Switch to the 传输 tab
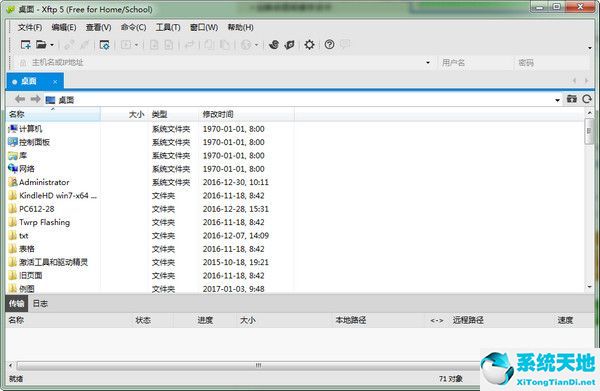This screenshot has width=600, height=391. coord(16,303)
